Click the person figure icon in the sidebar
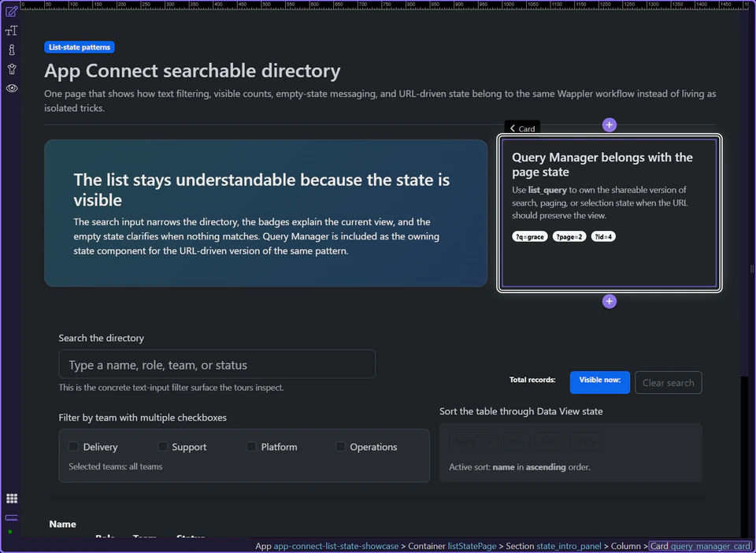The image size is (756, 553). click(x=12, y=69)
